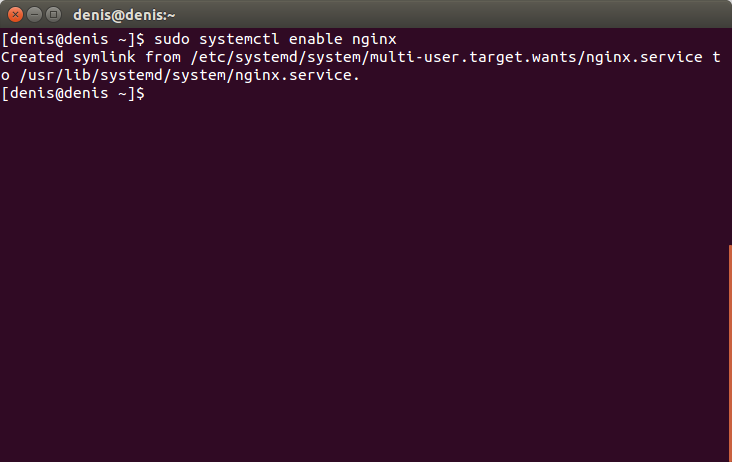Click the word "Created" in the output

click(32, 57)
